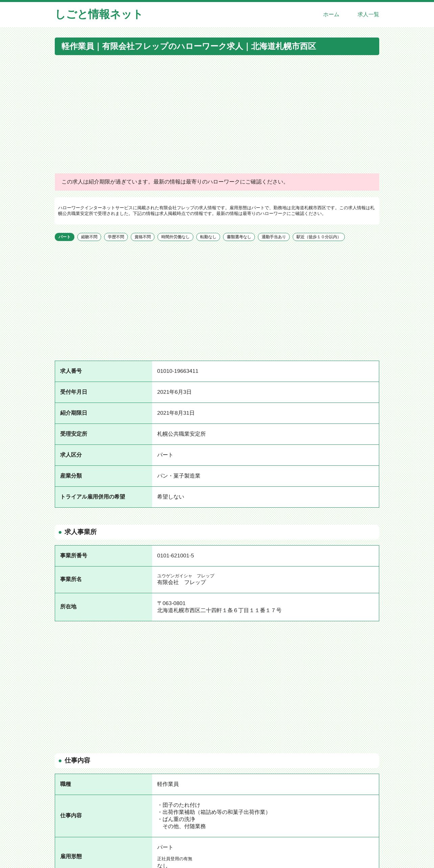Viewport: 434px width, 868px height.
Task: Select the date 2021年6月3日
Action: tap(174, 392)
